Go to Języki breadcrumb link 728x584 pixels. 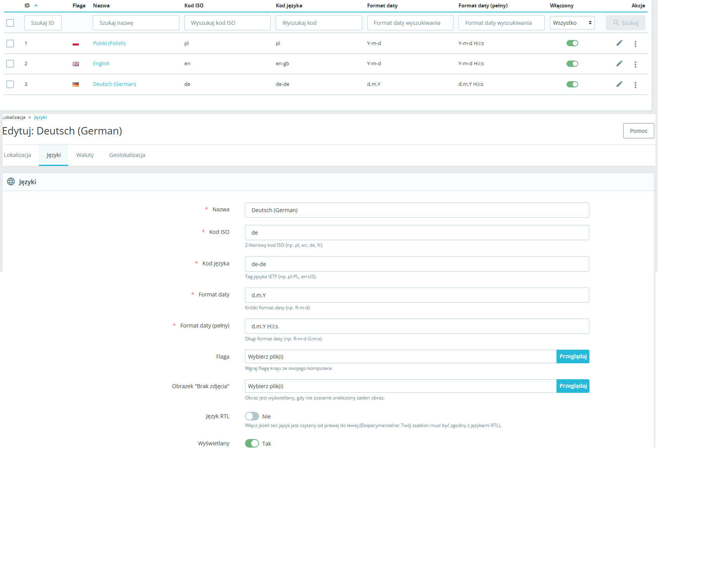pyautogui.click(x=40, y=117)
